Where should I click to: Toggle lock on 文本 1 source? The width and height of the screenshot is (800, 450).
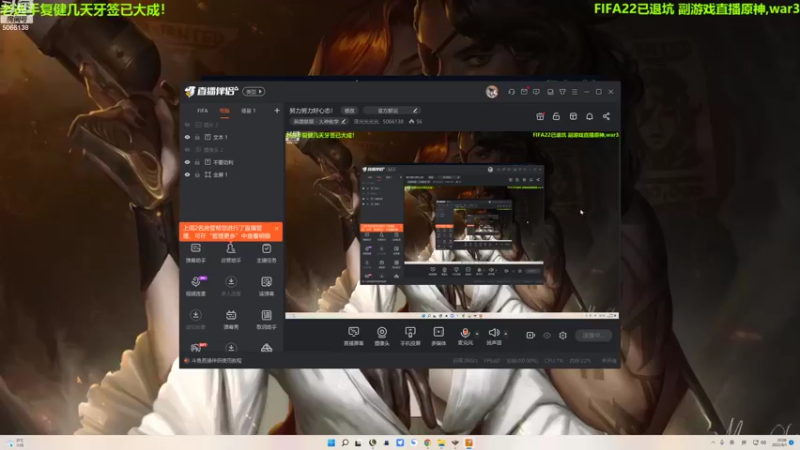coord(197,137)
